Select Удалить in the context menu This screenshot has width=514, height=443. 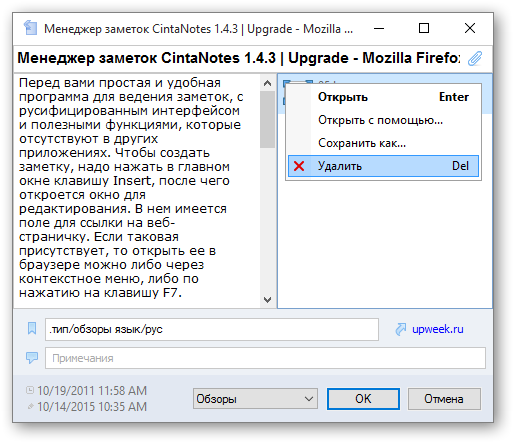383,166
